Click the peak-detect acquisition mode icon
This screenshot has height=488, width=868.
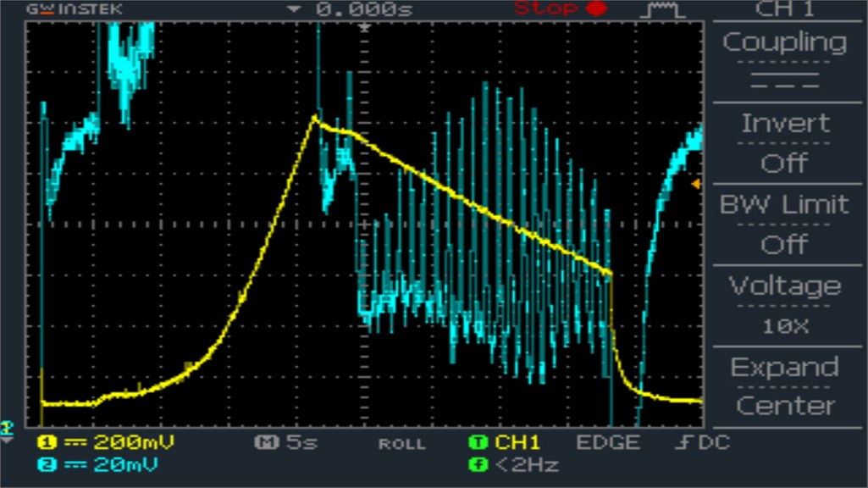[662, 9]
